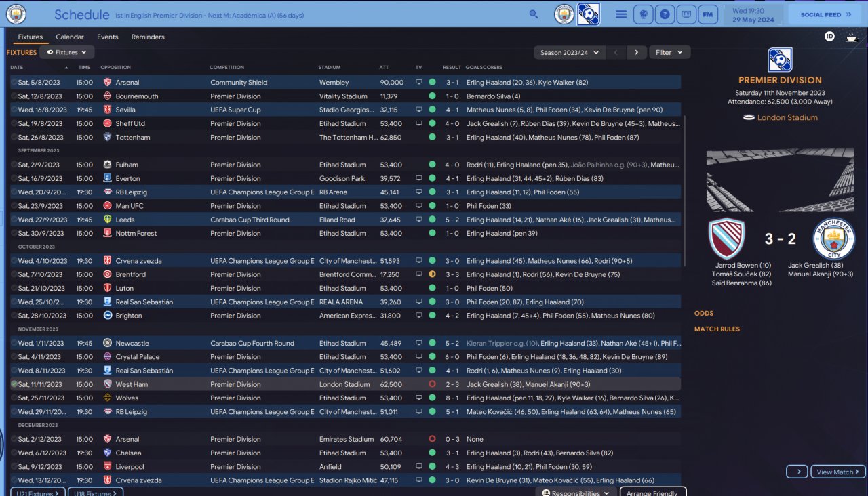Screen dimensions: 868x496
Task: Expand the Match Rules section
Action: tap(717, 329)
